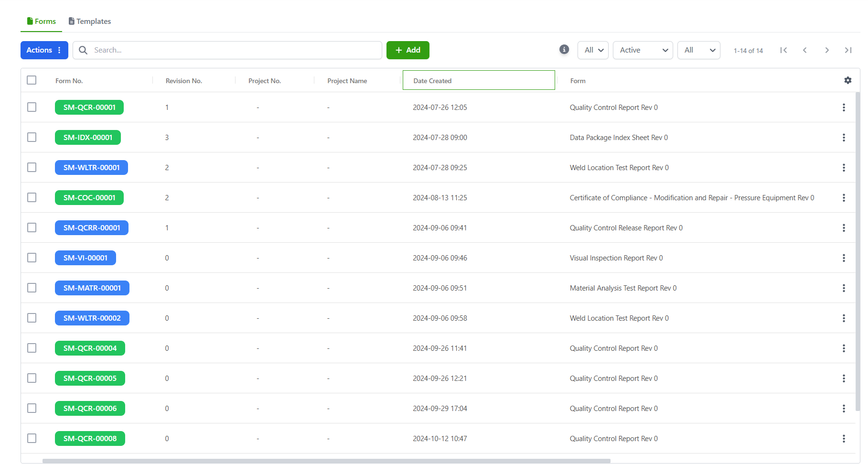Expand the first All filter dropdown

(593, 50)
